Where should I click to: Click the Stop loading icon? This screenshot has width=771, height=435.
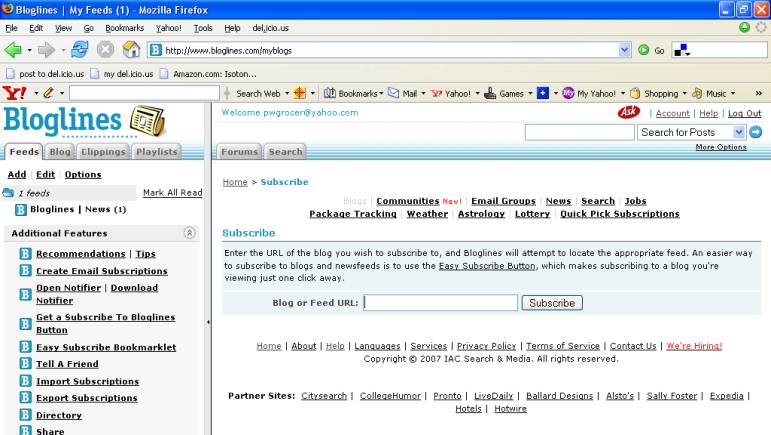[x=105, y=50]
